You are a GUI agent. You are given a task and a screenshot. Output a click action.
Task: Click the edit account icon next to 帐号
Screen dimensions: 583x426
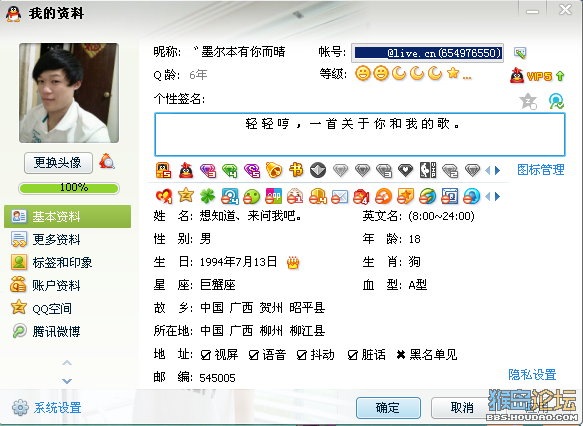[520, 53]
